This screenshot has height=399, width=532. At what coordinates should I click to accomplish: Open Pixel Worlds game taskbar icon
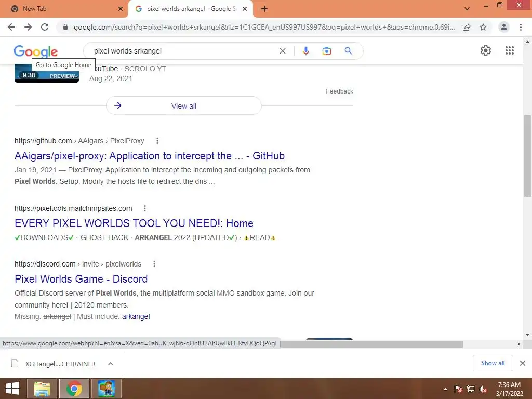click(x=107, y=389)
